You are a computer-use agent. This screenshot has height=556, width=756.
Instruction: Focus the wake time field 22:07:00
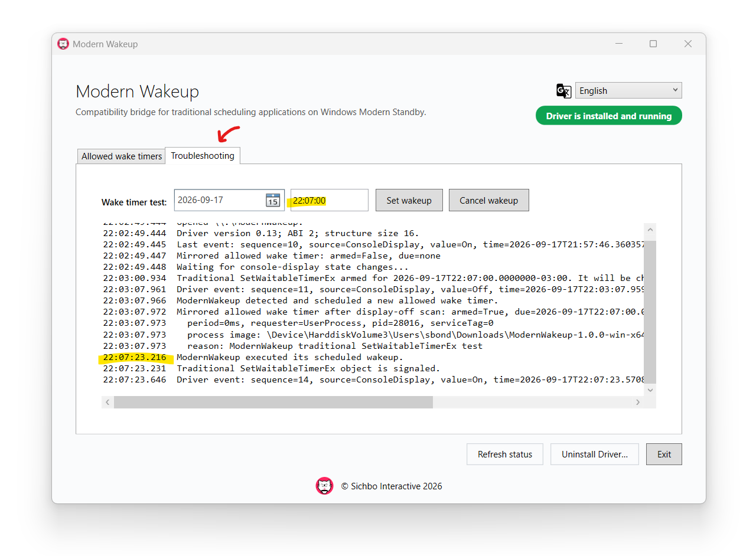(330, 200)
